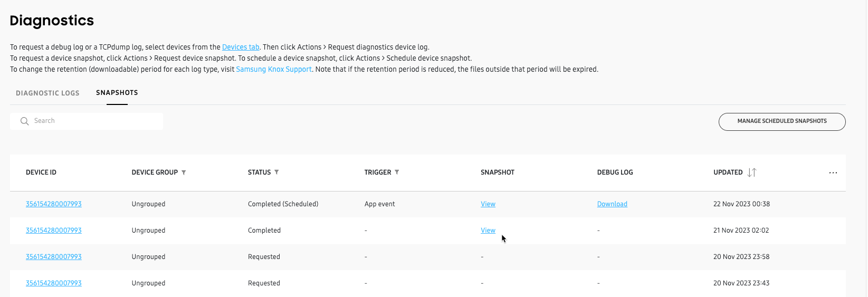Select the 'App event' trigger cell
This screenshot has width=868, height=297.
coord(379,204)
